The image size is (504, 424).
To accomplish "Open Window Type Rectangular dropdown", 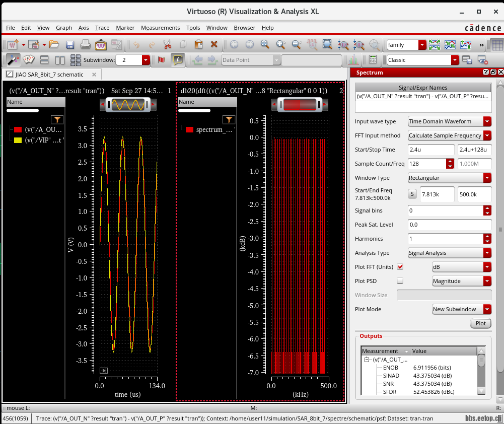I will (x=487, y=177).
